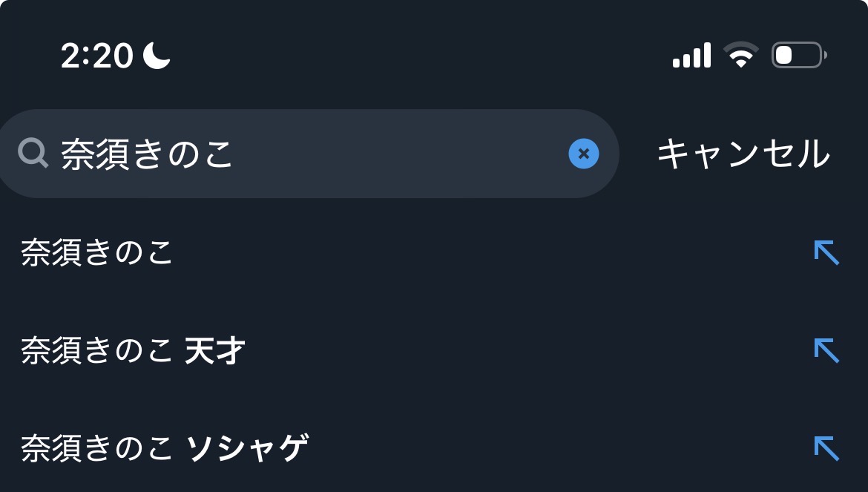Choose the 奈須きのこ ソシャゲ suggestion

165,448
